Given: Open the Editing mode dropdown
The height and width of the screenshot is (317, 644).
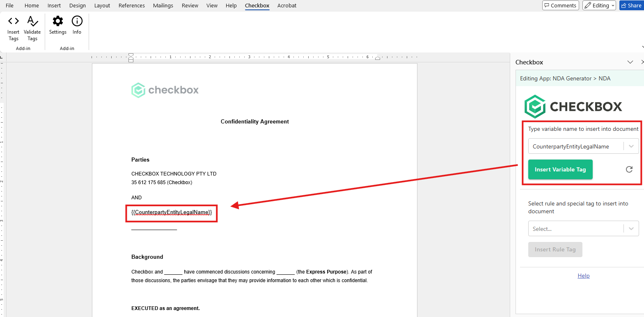Looking at the screenshot, I should tap(599, 5).
